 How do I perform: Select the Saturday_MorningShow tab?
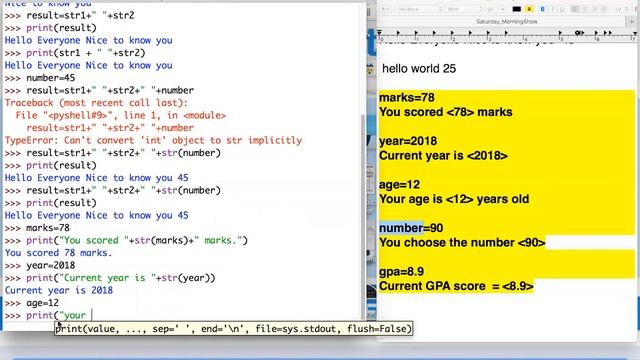point(507,22)
